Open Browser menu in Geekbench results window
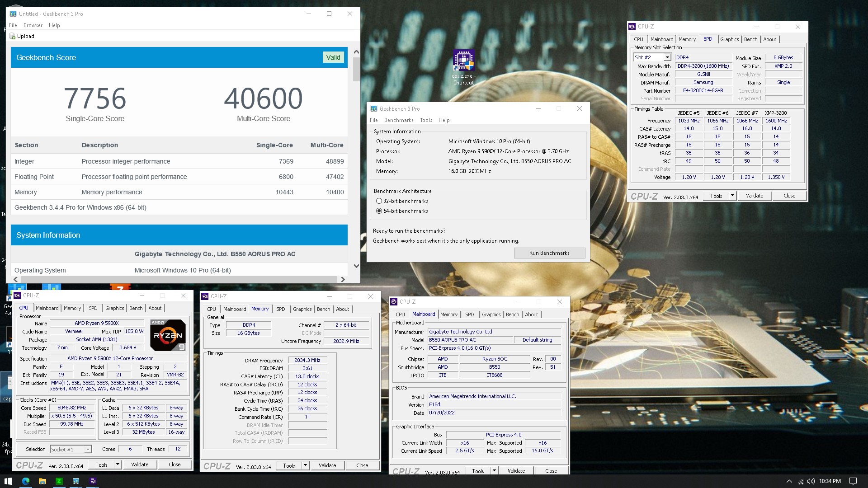This screenshot has width=868, height=488. tap(33, 25)
